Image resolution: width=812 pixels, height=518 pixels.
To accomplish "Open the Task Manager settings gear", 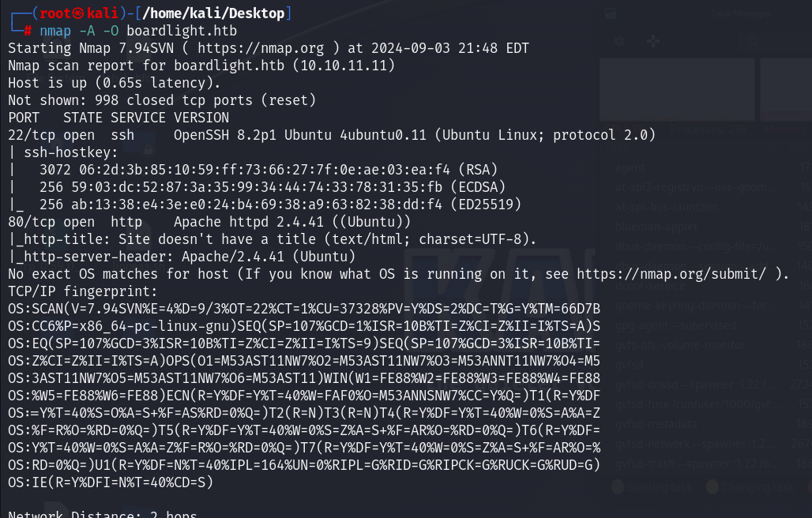I will click(619, 41).
